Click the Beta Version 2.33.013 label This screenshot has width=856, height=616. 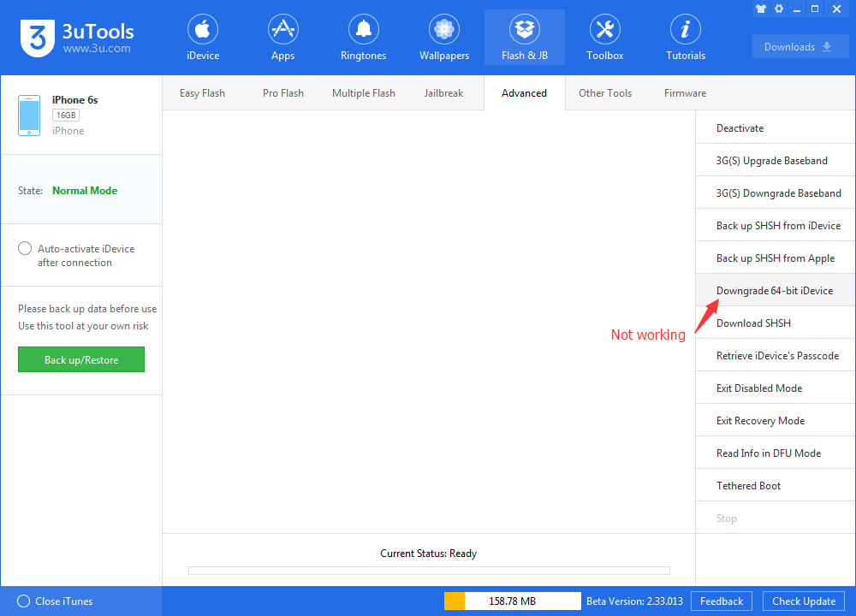(634, 601)
